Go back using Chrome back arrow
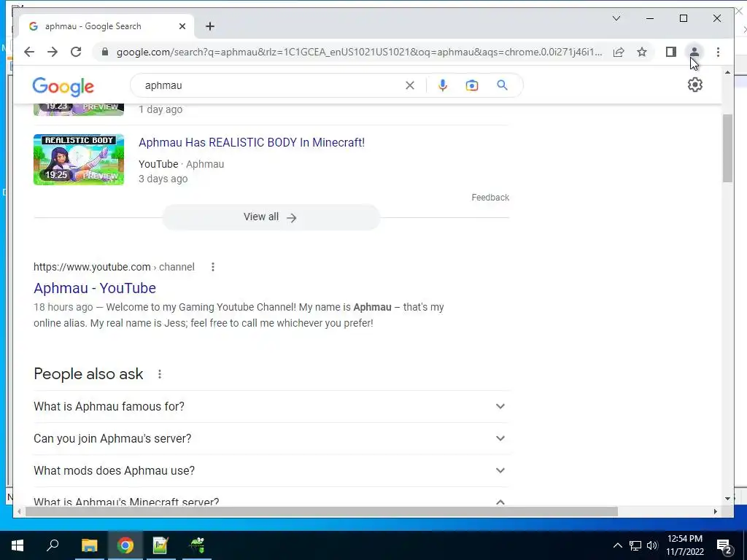747x560 pixels. 29,52
